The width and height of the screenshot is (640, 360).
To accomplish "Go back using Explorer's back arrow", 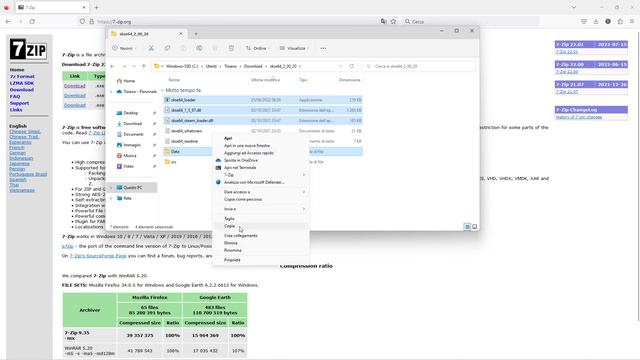I will [113, 66].
